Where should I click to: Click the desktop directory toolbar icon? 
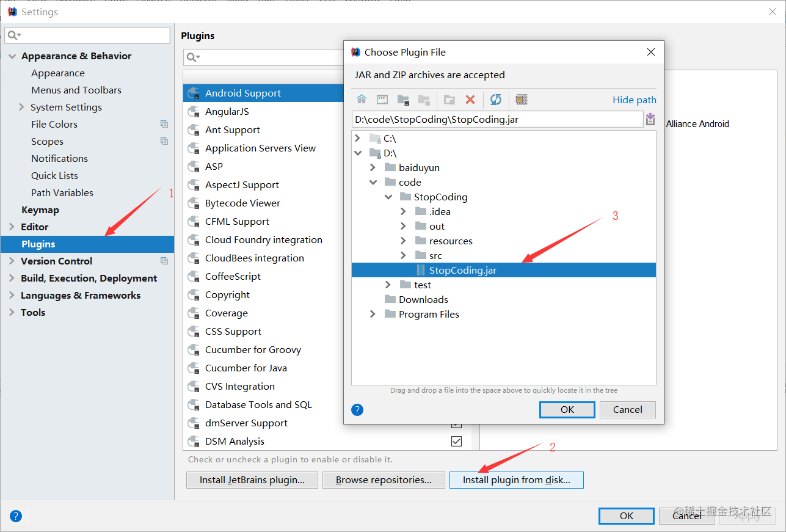382,100
